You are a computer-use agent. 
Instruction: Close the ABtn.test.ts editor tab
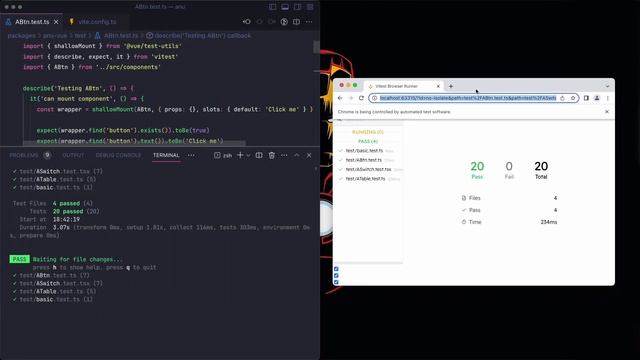[56, 22]
